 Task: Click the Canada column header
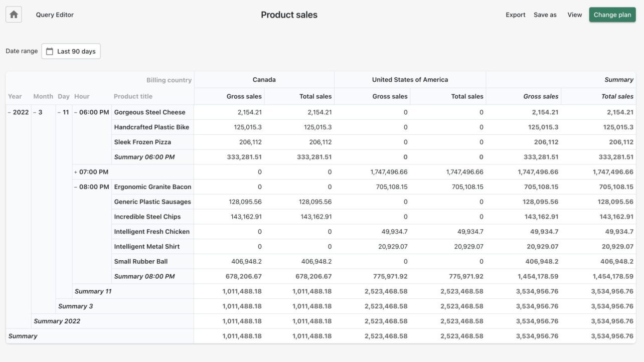(264, 80)
